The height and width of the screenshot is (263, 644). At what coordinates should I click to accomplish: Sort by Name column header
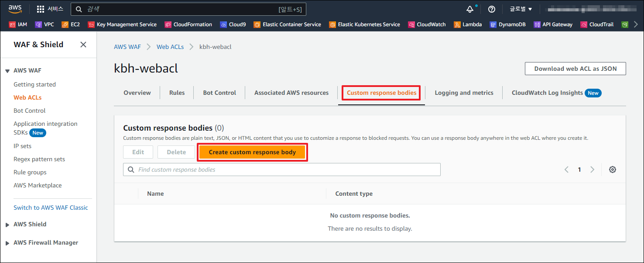tap(155, 194)
